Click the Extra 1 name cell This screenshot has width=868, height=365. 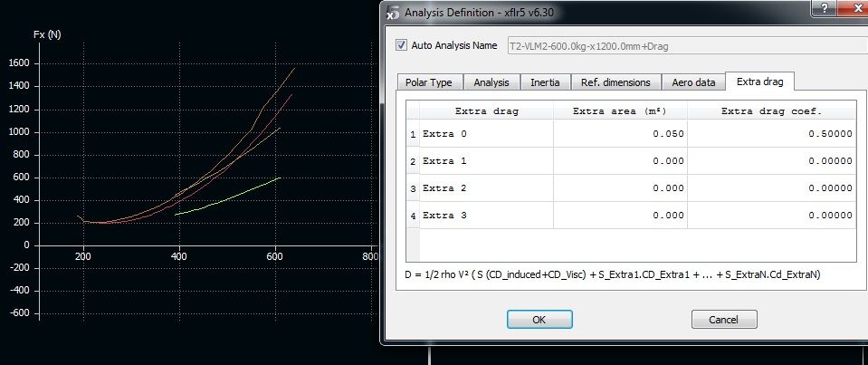486,160
